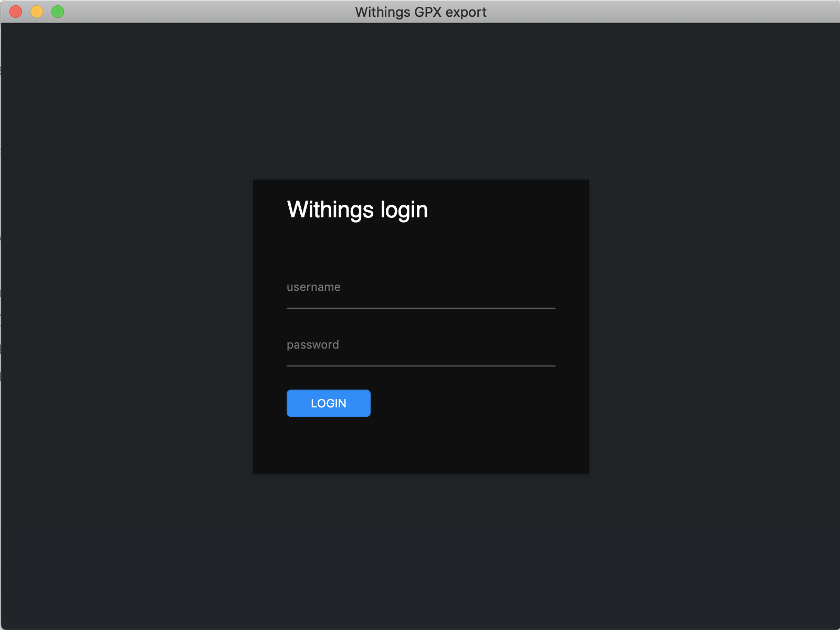
Task: Minimize the window with yellow button
Action: click(37, 12)
